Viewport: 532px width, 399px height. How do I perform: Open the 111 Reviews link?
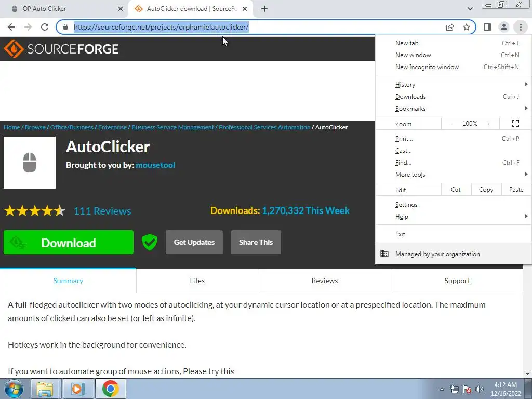click(102, 211)
